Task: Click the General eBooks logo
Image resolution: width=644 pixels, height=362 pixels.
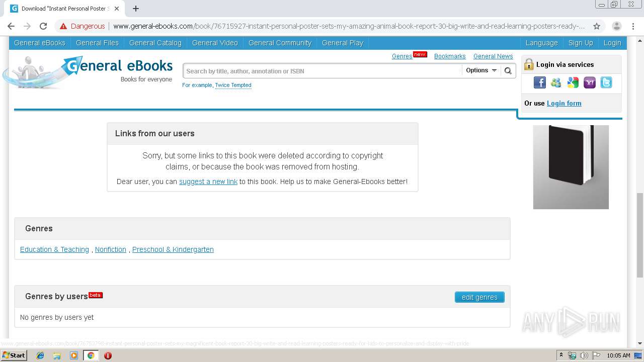Action: click(88, 71)
